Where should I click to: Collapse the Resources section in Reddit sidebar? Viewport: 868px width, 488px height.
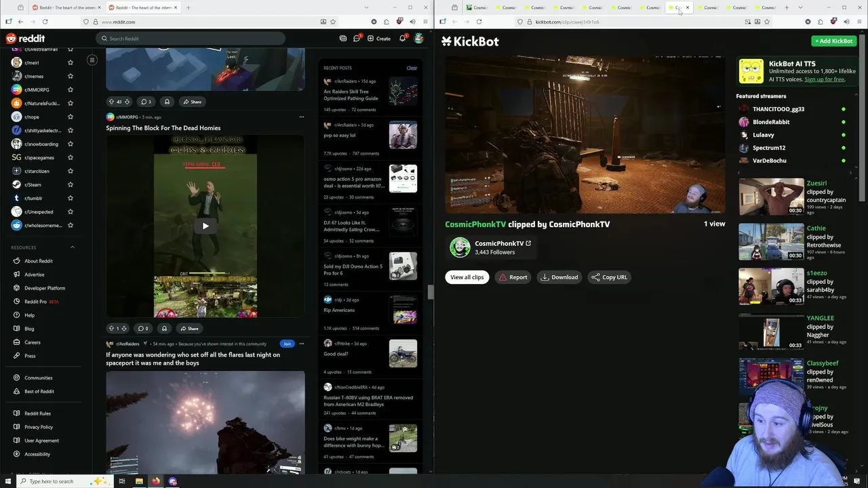tap(73, 247)
